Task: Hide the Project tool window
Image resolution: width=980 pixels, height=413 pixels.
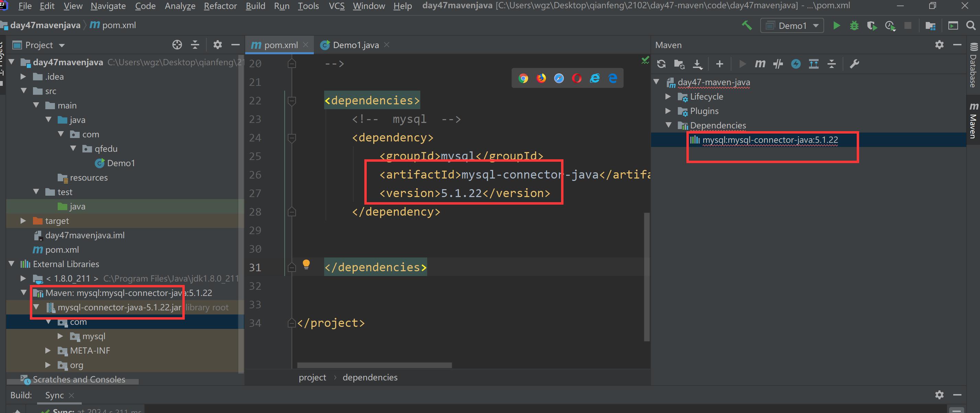Action: click(235, 45)
